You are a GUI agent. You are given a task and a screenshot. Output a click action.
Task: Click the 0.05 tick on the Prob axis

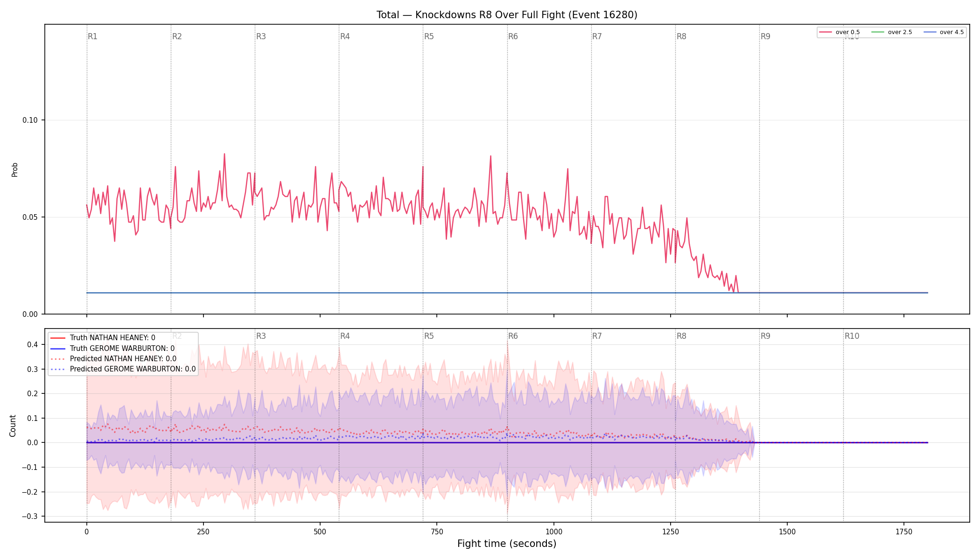[30, 217]
